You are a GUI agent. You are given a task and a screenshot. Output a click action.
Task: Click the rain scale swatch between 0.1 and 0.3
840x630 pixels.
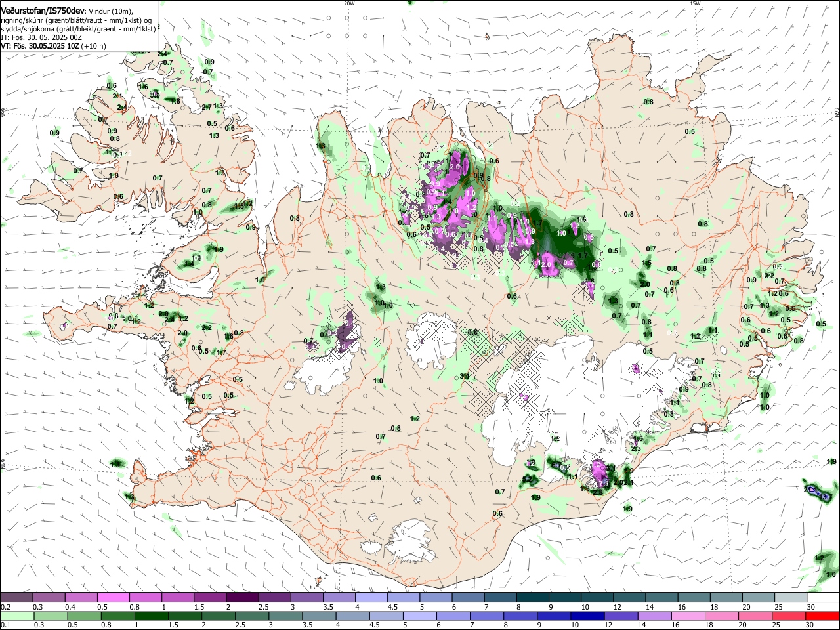tap(16, 616)
